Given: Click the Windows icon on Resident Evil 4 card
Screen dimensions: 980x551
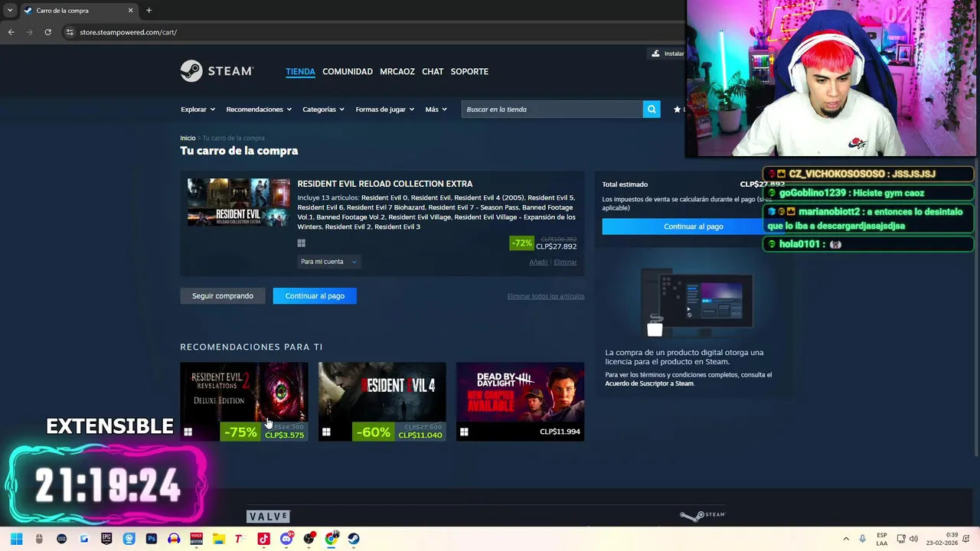Looking at the screenshot, I should coord(326,432).
